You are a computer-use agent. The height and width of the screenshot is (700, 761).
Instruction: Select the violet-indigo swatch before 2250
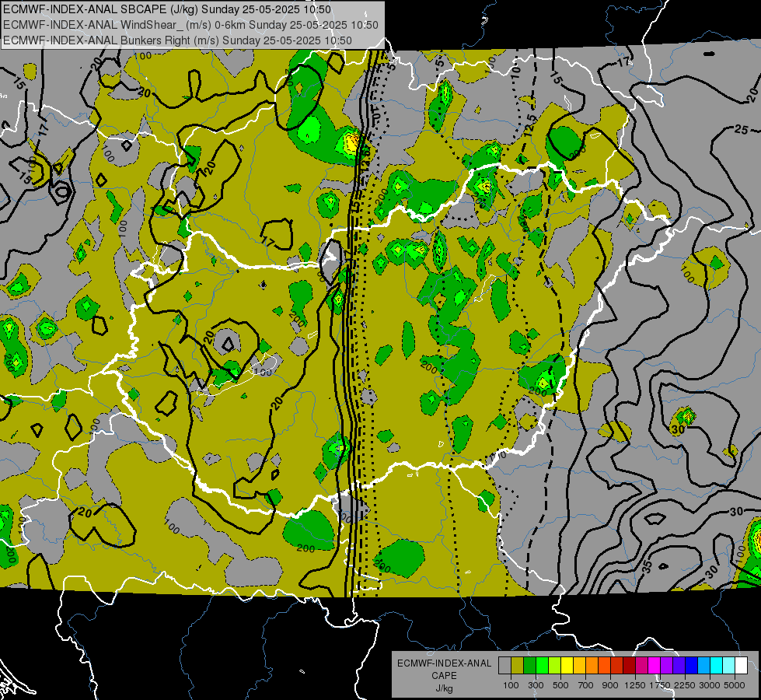[x=679, y=666]
